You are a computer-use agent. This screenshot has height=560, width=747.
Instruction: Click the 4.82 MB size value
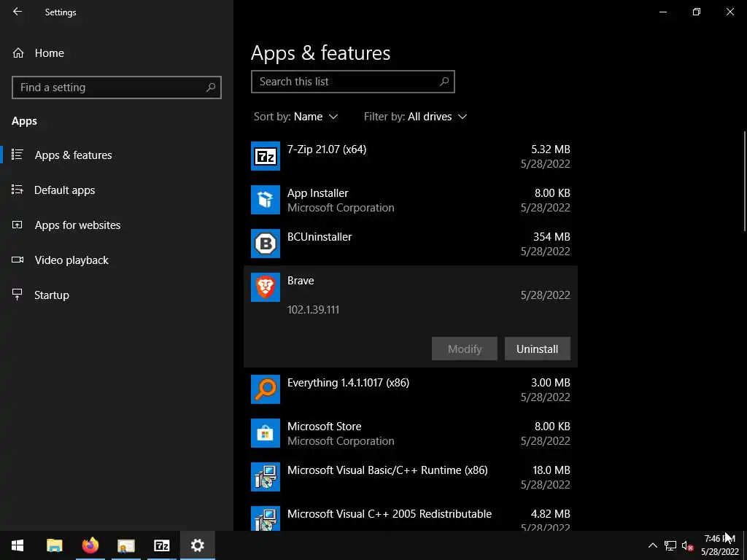[x=551, y=514]
